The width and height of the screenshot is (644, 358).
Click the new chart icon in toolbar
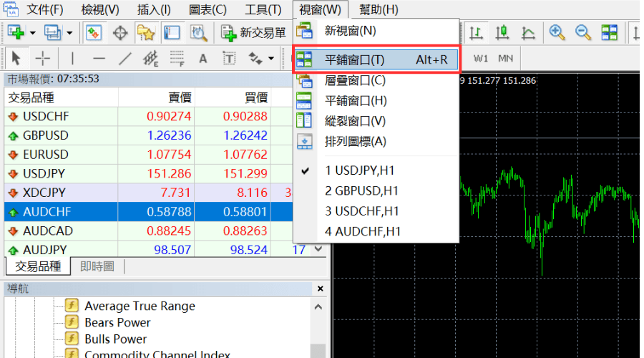click(x=16, y=32)
